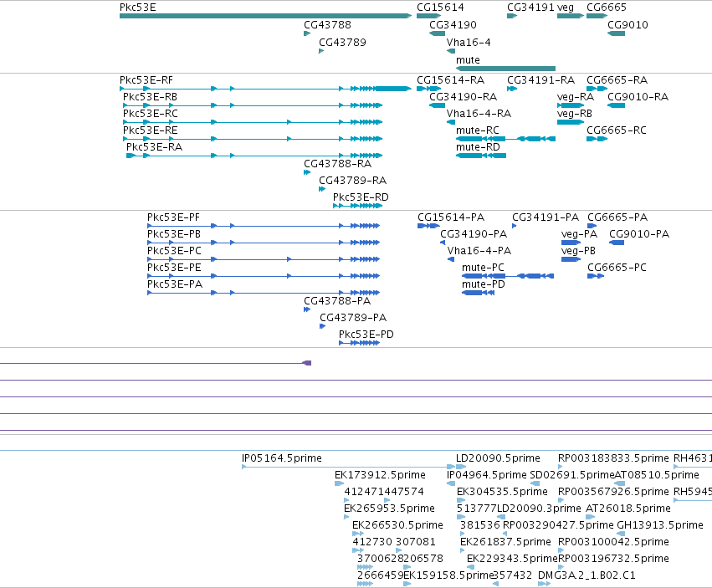Image resolution: width=712 pixels, height=588 pixels.
Task: Click the GH13913.5prime EST label
Action: pos(660,525)
